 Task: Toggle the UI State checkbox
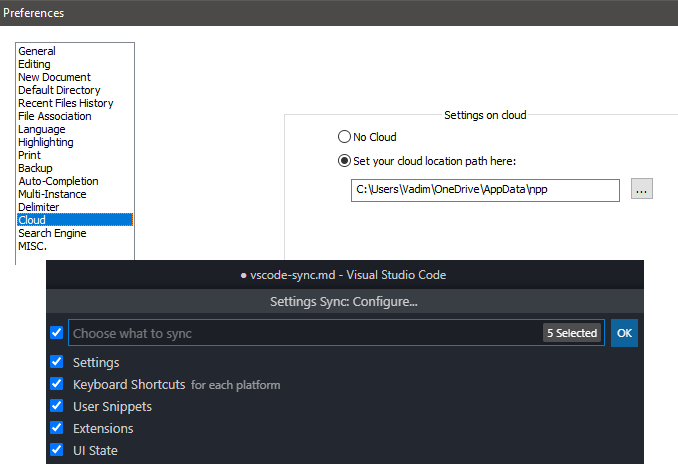coord(57,450)
